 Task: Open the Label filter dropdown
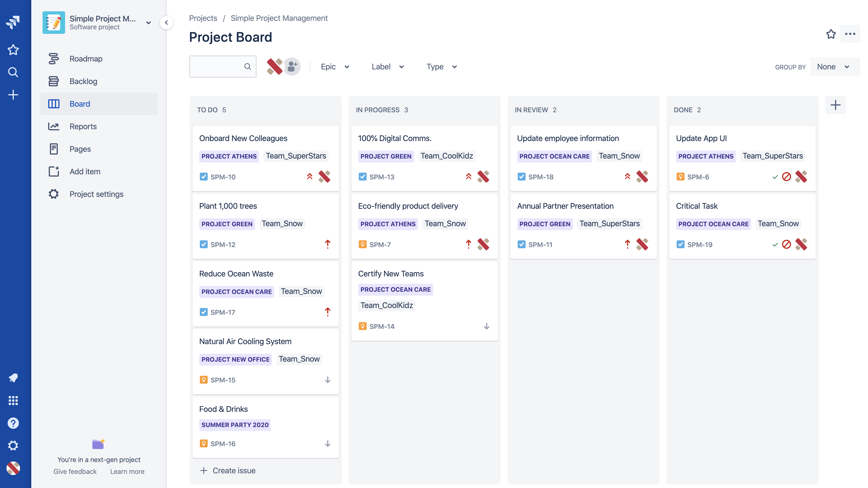pos(387,67)
